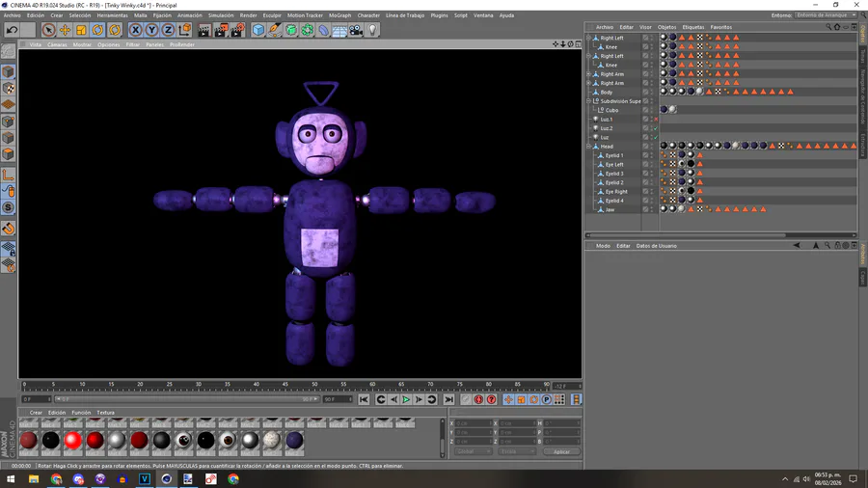The width and height of the screenshot is (868, 488).
Task: Open the MoGraph menu
Action: [x=339, y=15]
